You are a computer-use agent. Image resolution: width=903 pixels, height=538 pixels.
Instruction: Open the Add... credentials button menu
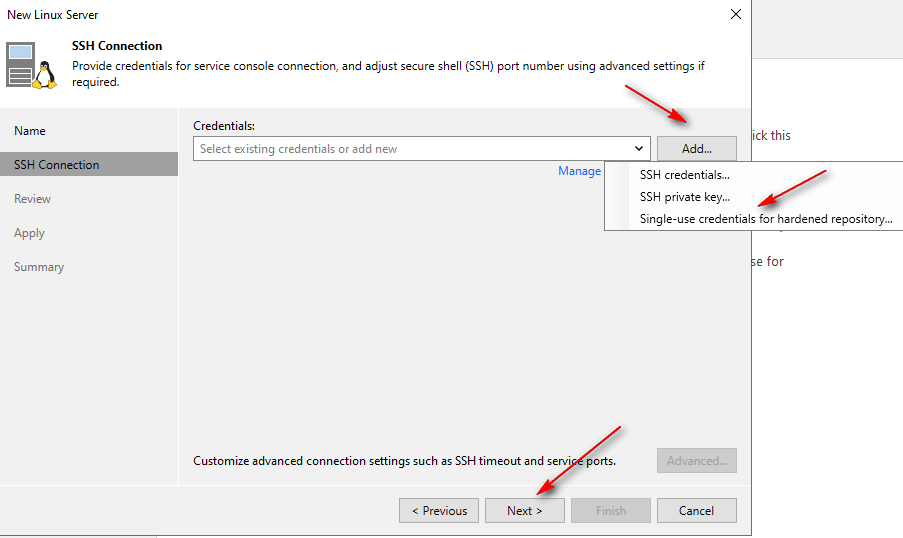click(x=696, y=149)
